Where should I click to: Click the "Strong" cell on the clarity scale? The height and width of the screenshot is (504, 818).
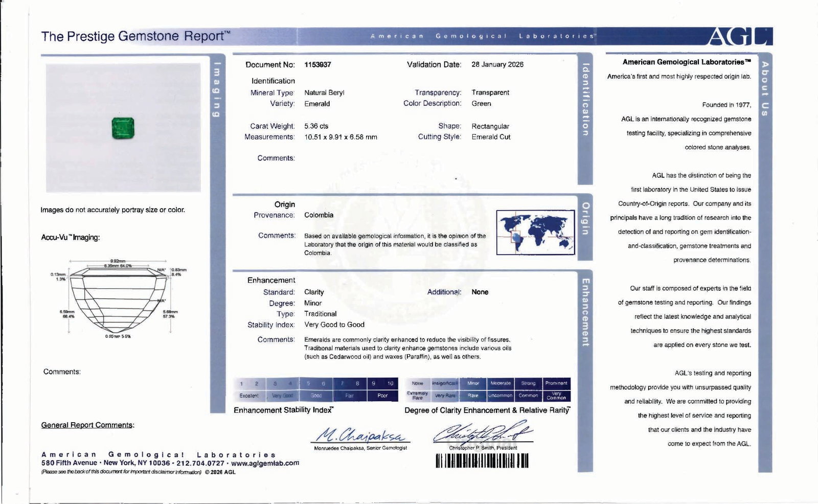528,383
